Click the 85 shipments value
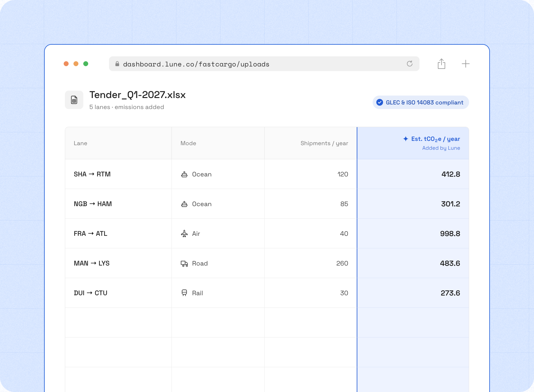534x392 pixels. (x=344, y=204)
